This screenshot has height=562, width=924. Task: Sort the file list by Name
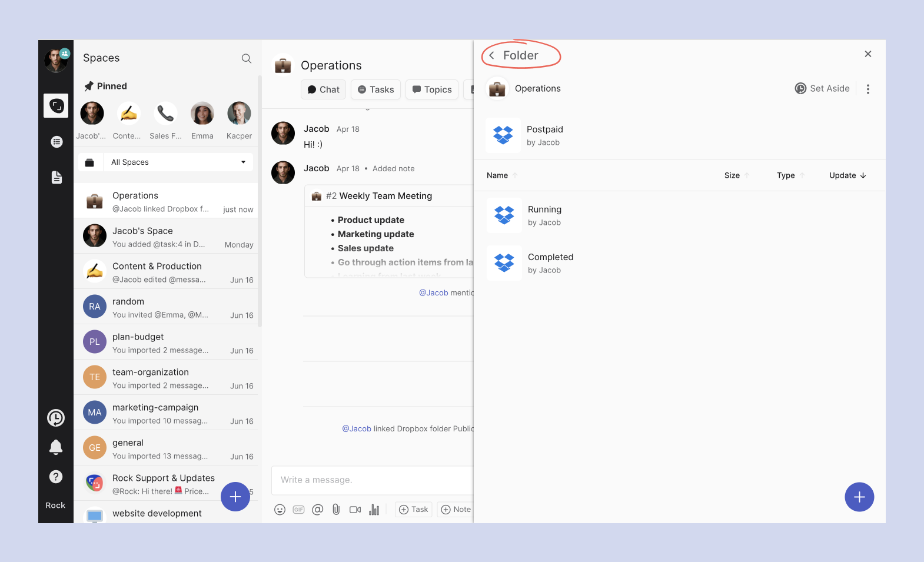[x=497, y=175]
